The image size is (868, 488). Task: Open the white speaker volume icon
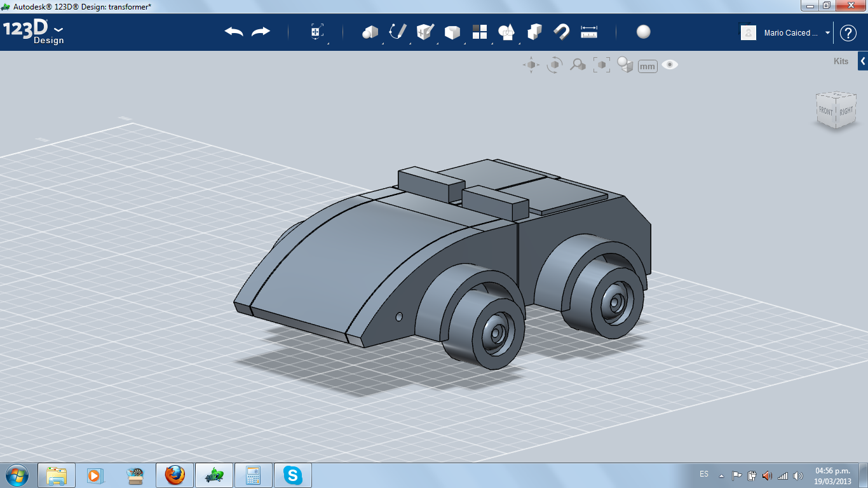tap(798, 475)
